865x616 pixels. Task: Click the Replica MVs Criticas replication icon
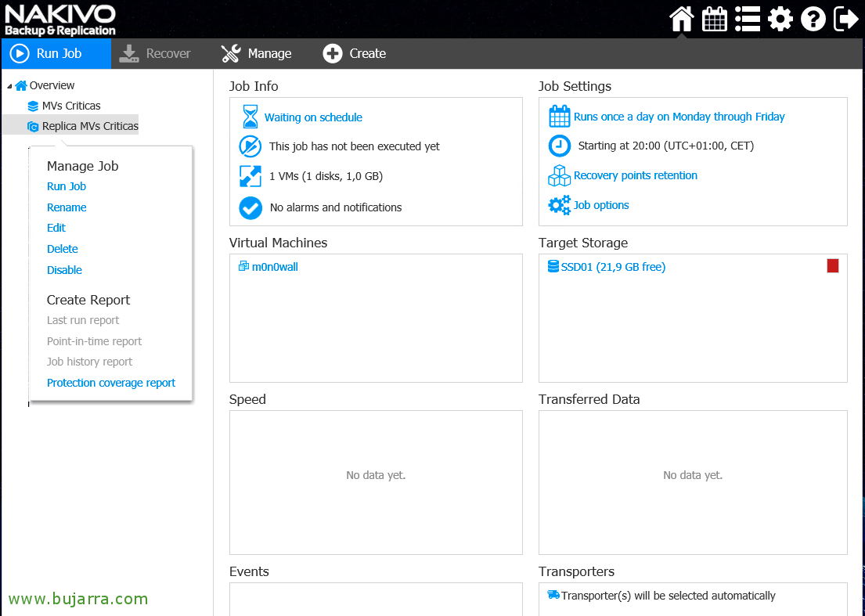click(33, 127)
